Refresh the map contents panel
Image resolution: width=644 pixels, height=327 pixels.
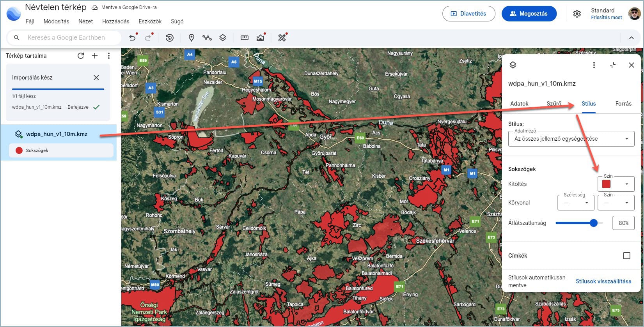(x=81, y=56)
